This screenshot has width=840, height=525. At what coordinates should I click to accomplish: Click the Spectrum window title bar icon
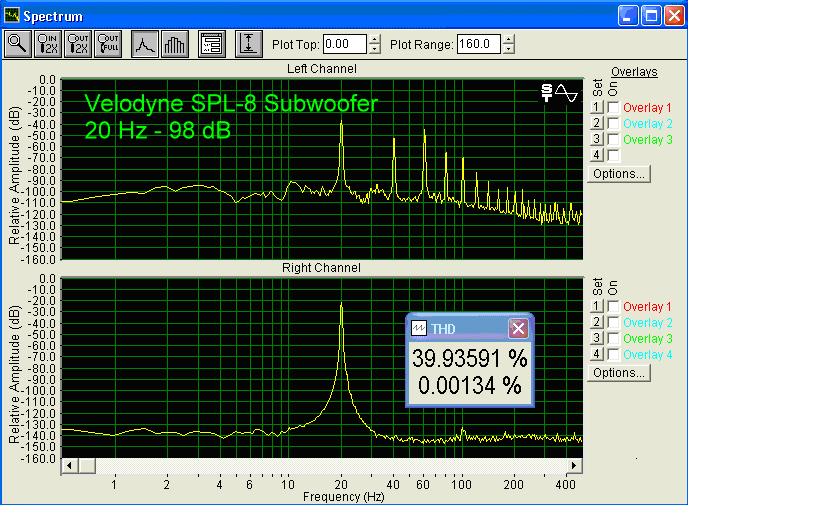(11, 16)
